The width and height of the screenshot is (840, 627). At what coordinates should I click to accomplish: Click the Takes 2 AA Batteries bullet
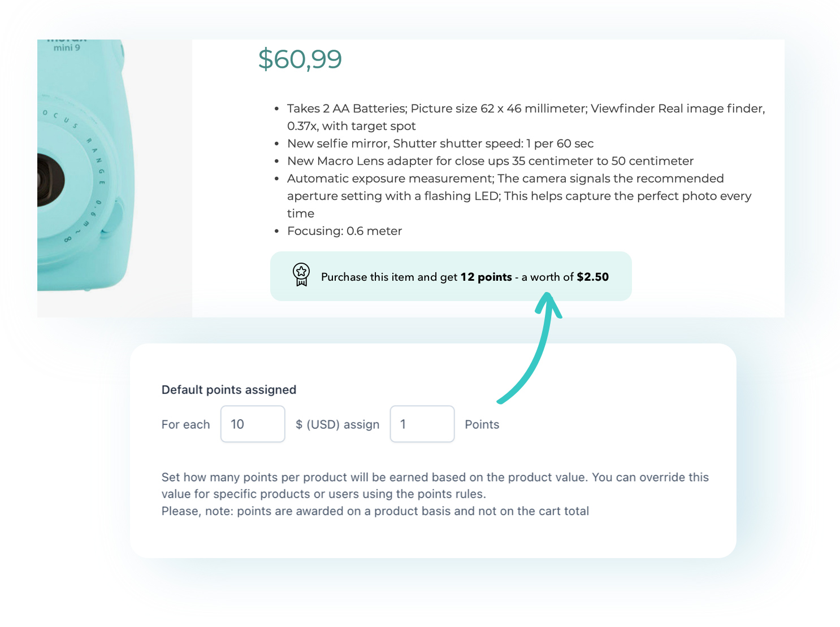pyautogui.click(x=526, y=108)
